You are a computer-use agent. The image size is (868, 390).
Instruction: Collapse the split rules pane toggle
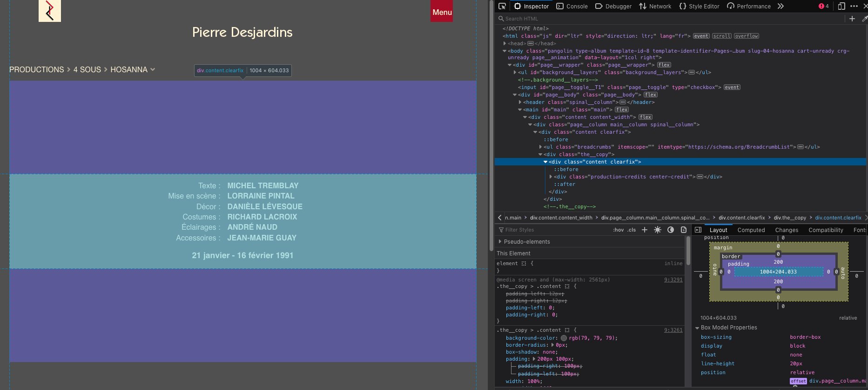[x=698, y=230]
